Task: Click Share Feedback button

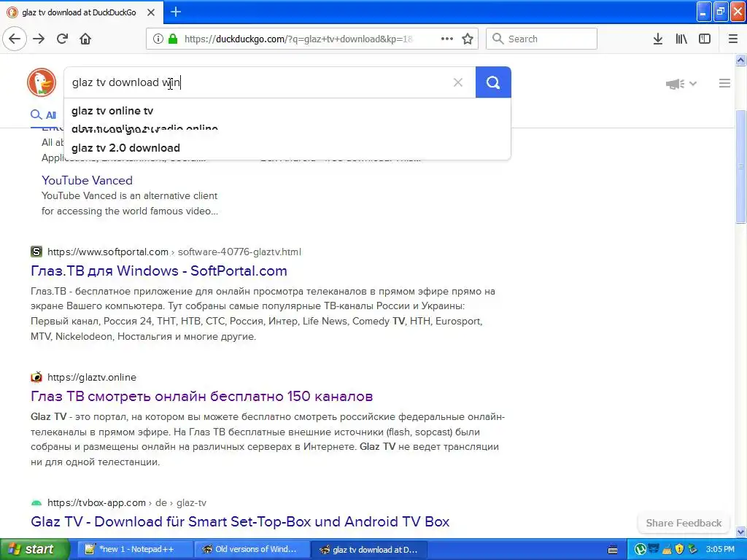Action: pos(684,524)
